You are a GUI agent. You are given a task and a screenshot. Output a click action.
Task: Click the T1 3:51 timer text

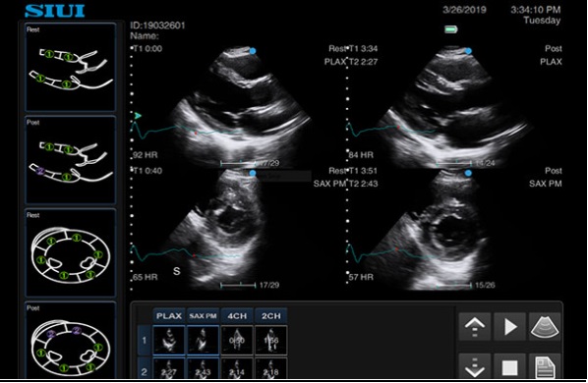tap(363, 171)
